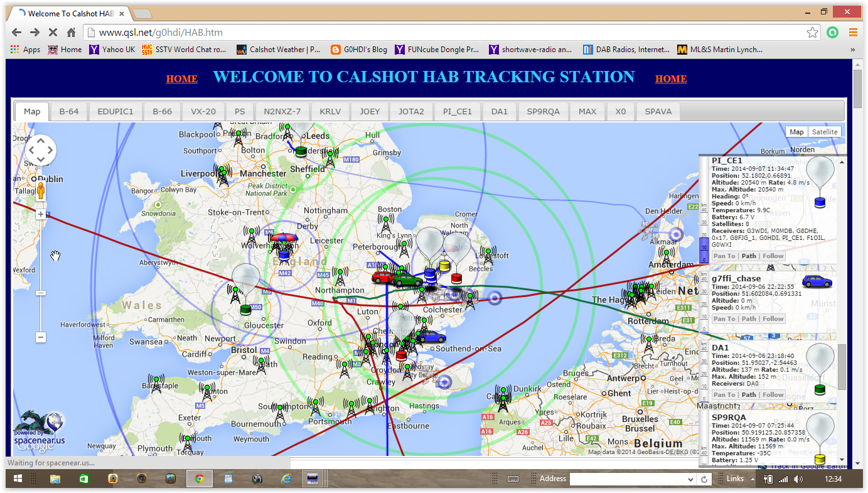The height and width of the screenshot is (493, 868).
Task: Click the taskbar volume speaker icon
Action: 798,479
